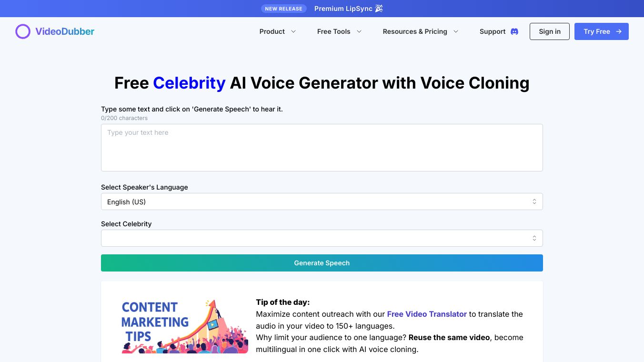The image size is (644, 362).
Task: Open the Free Video Translator link
Action: (427, 314)
